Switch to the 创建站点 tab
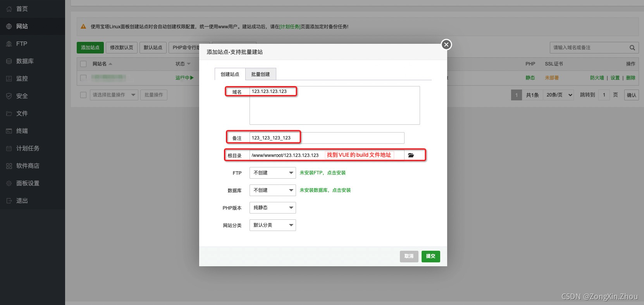 click(230, 74)
